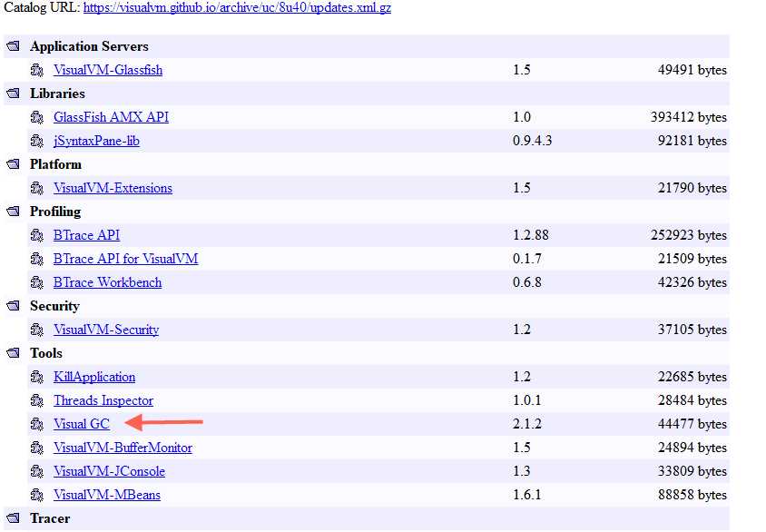Click the 22685 bytes size value
This screenshot has width=766, height=532.
point(692,377)
